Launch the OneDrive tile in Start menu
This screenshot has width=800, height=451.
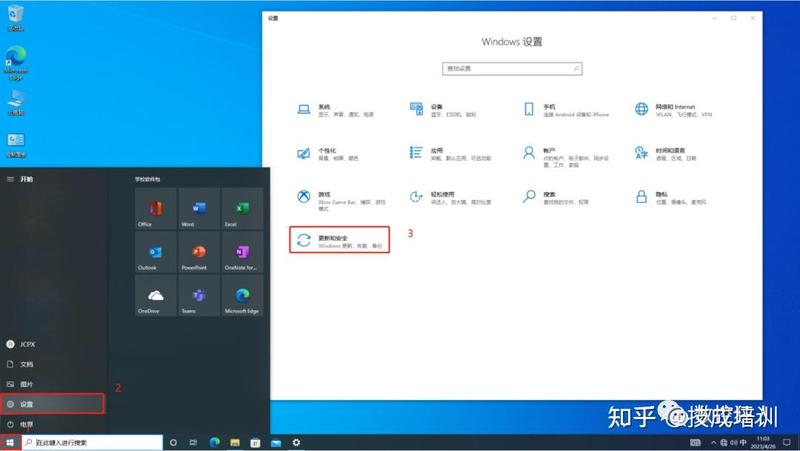[x=156, y=295]
